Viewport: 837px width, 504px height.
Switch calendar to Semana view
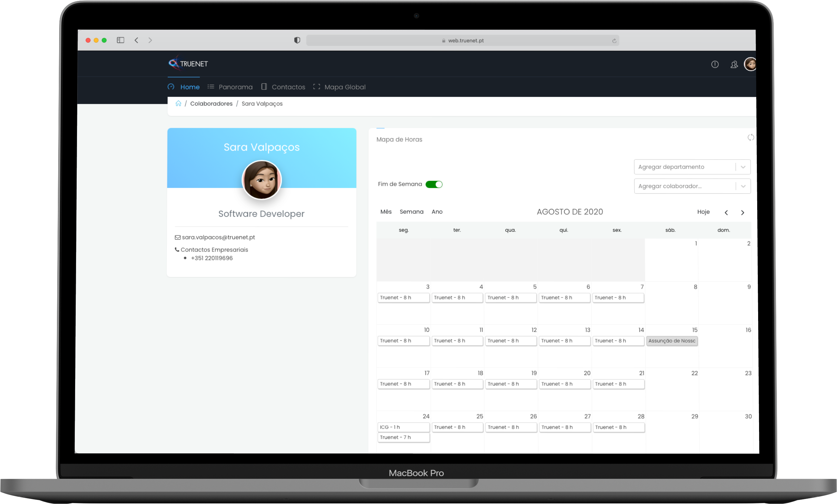tap(411, 211)
